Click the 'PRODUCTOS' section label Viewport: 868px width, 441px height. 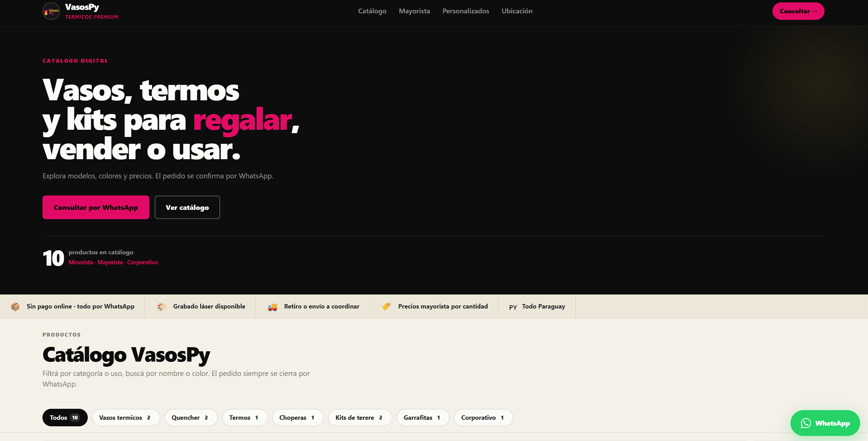(62, 335)
